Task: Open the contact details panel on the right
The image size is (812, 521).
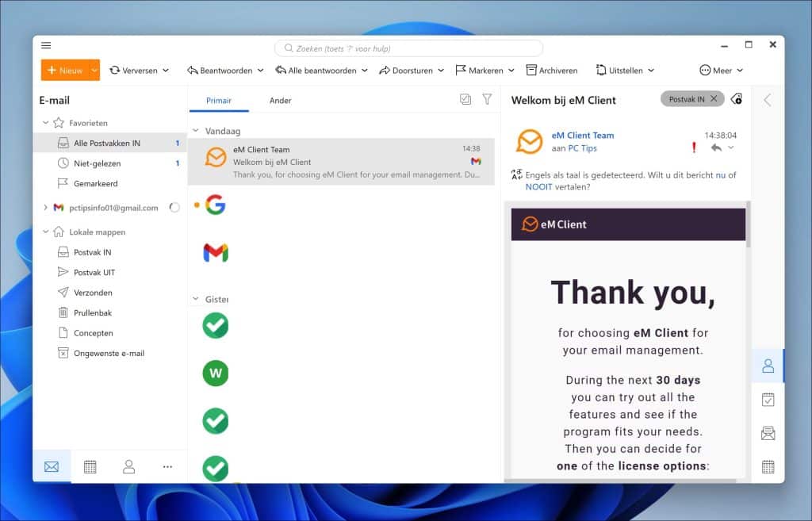Action: [x=767, y=366]
